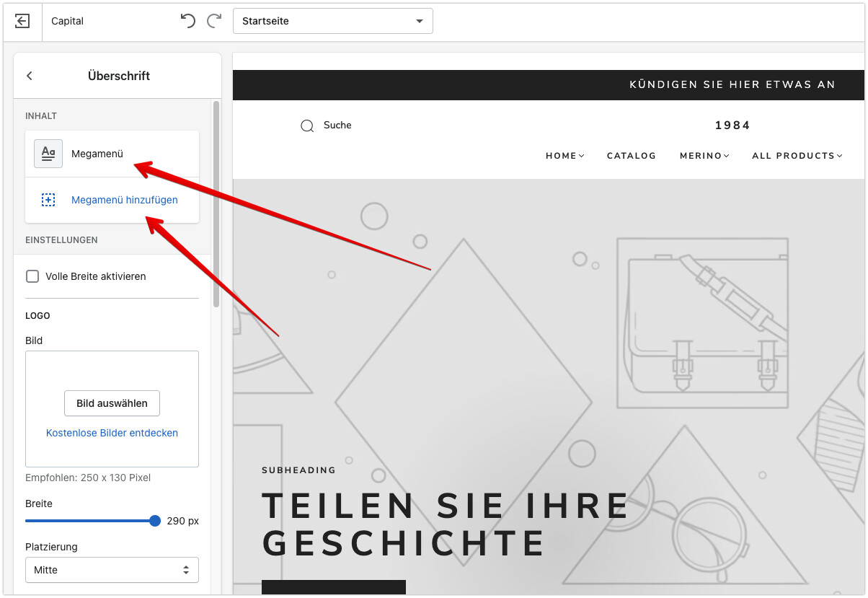Click the magnifier search icon in preview

tap(307, 126)
